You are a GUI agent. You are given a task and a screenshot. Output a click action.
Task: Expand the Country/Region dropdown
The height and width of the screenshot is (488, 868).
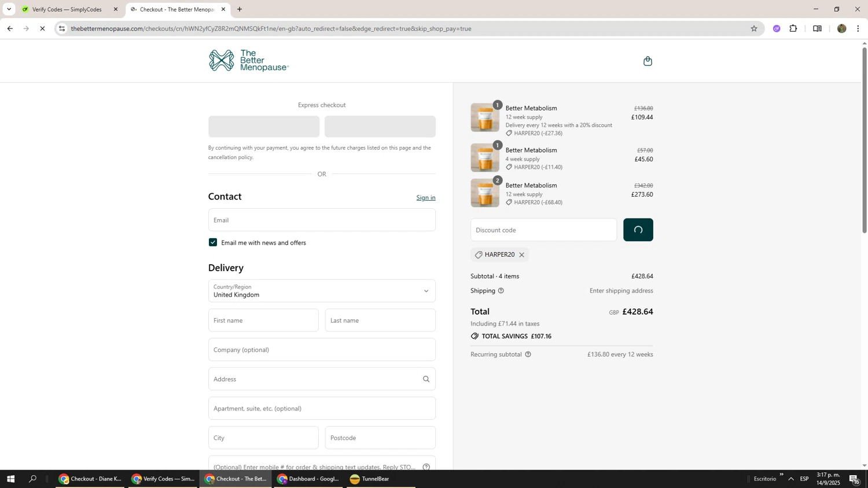coord(322,291)
